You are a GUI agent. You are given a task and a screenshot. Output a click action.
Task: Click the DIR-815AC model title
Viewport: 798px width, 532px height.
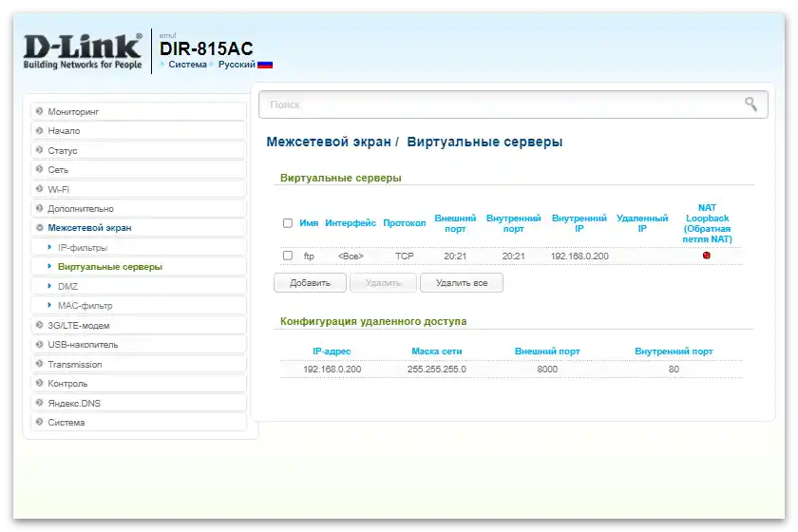coord(206,48)
